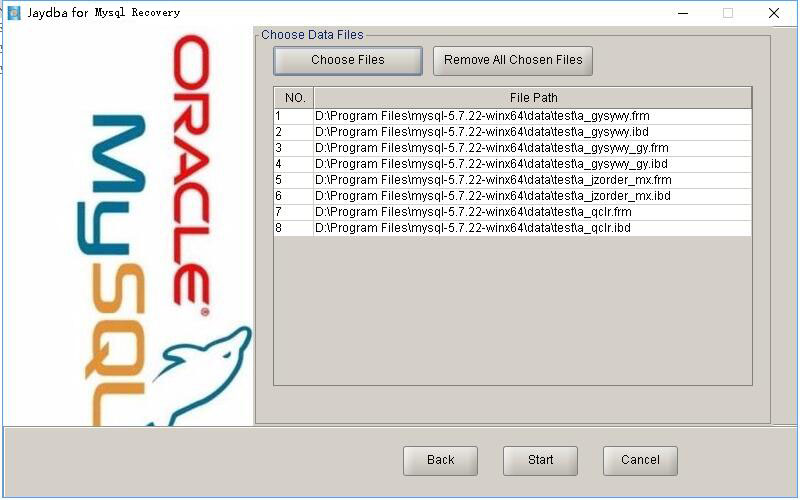The image size is (800, 500).
Task: Select the a_qclr.ibd file row
Action: pyautogui.click(x=513, y=228)
